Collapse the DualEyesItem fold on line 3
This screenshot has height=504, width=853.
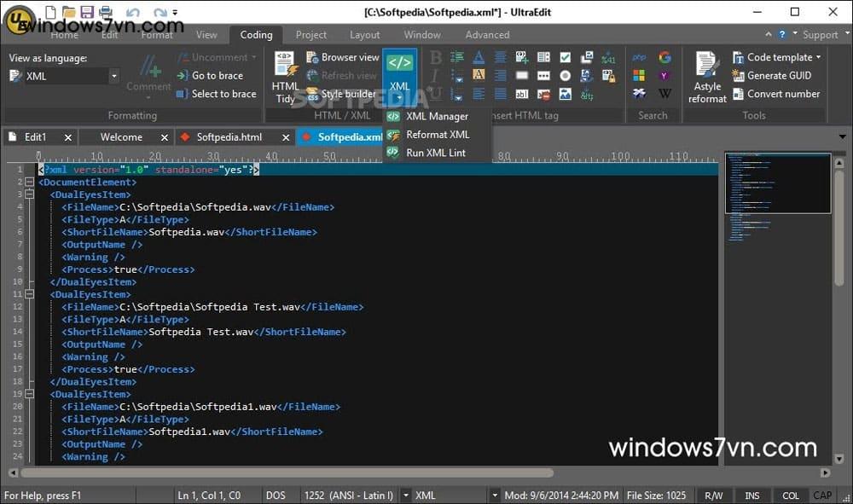[x=29, y=194]
